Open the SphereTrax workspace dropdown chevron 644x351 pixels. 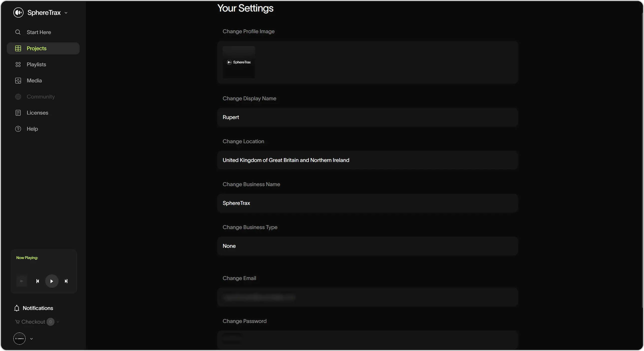[x=66, y=13]
